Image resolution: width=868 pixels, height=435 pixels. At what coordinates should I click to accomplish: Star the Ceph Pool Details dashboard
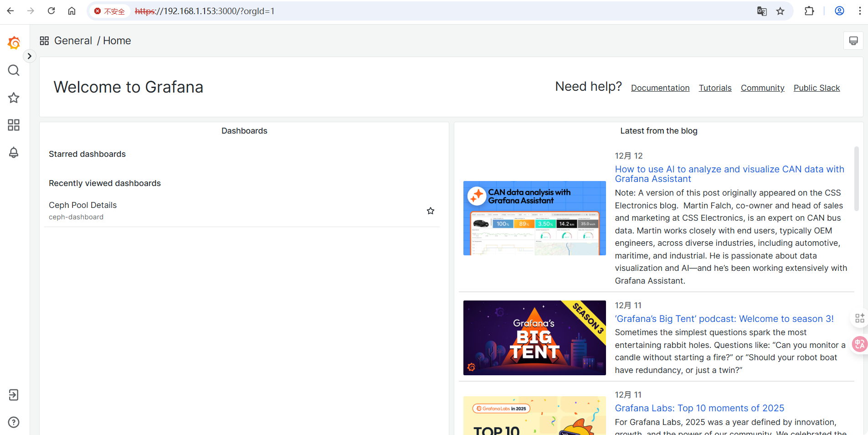coord(431,211)
